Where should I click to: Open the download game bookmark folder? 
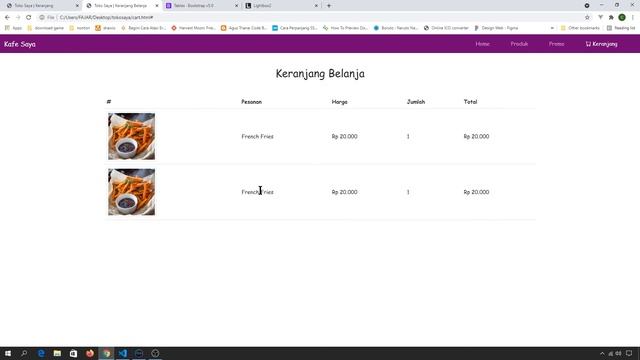coord(45,28)
